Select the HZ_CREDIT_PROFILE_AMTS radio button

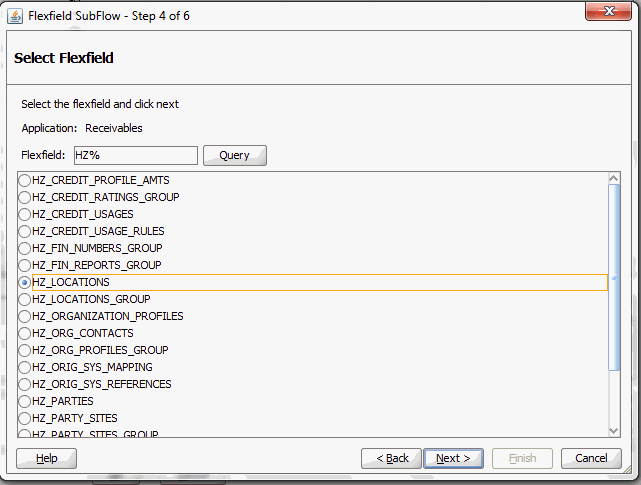point(25,181)
